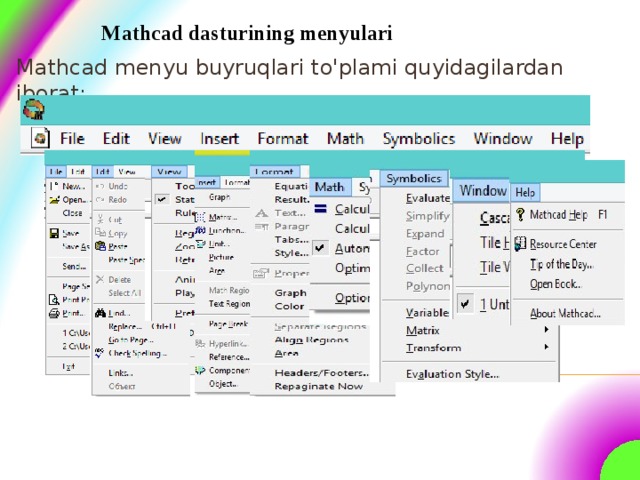Click the Delete X icon in the Edit menu

pyautogui.click(x=100, y=279)
